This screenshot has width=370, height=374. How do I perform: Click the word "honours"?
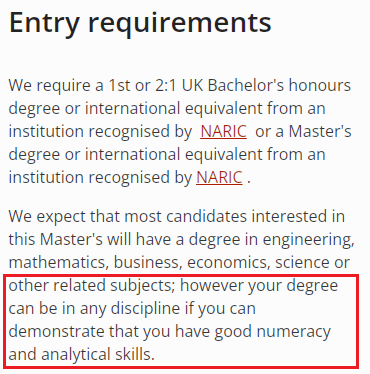320,85
